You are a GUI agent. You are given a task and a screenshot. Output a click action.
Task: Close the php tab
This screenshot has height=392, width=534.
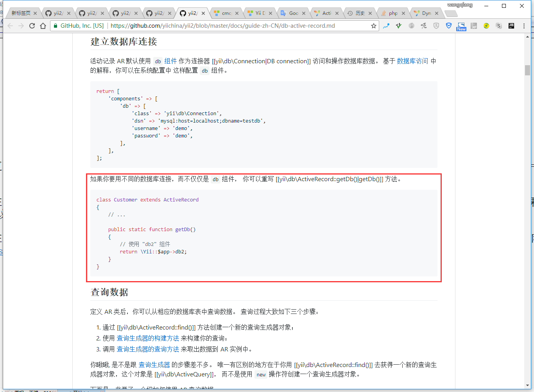403,13
